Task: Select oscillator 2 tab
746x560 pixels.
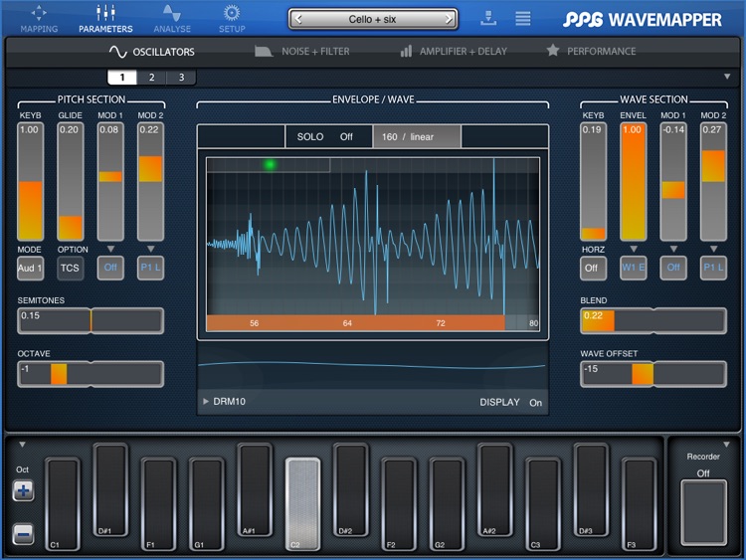Action: pyautogui.click(x=151, y=77)
